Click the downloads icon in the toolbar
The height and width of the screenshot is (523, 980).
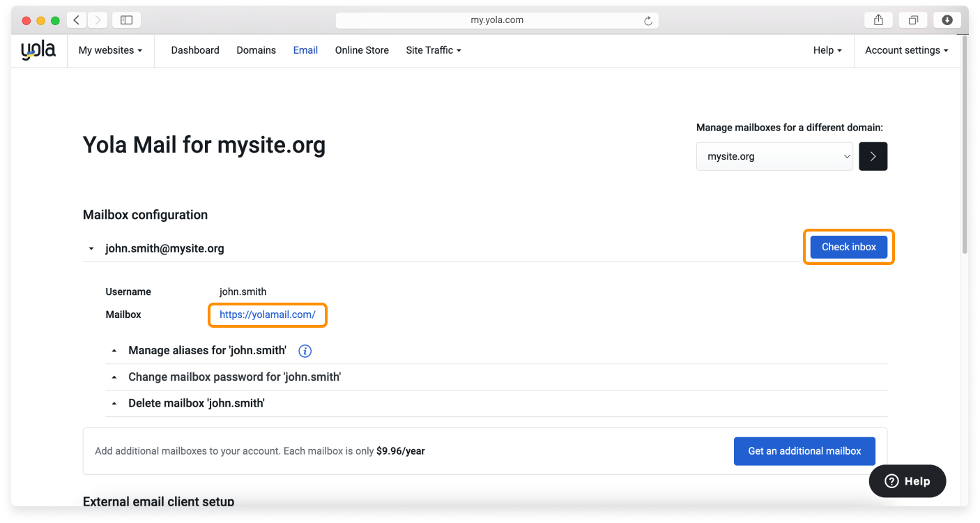coord(947,20)
